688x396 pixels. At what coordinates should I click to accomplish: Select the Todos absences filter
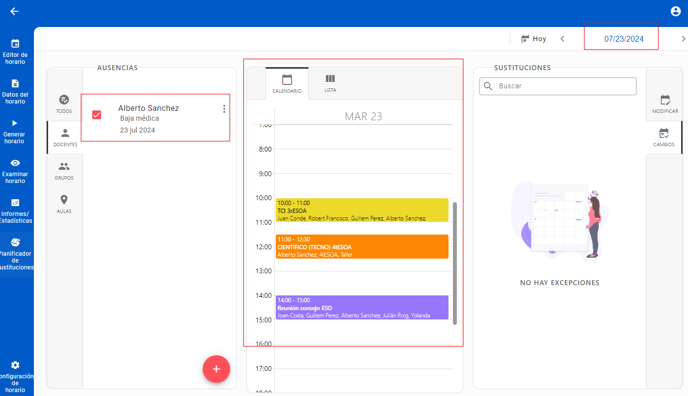(x=64, y=104)
